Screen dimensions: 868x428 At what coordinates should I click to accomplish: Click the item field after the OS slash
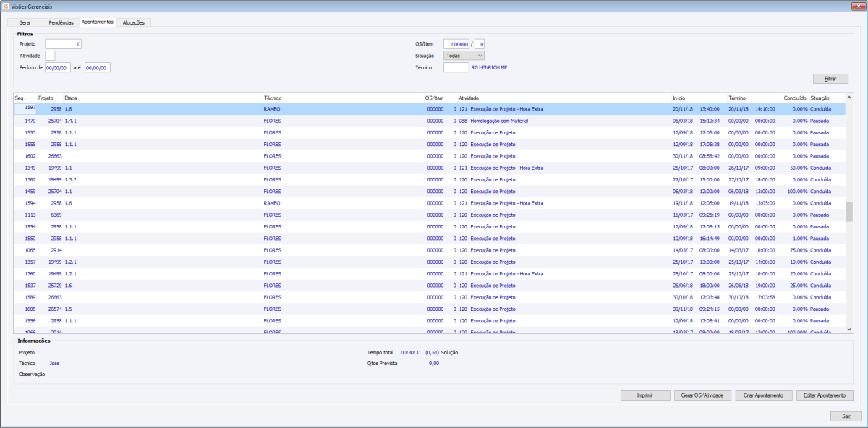480,44
